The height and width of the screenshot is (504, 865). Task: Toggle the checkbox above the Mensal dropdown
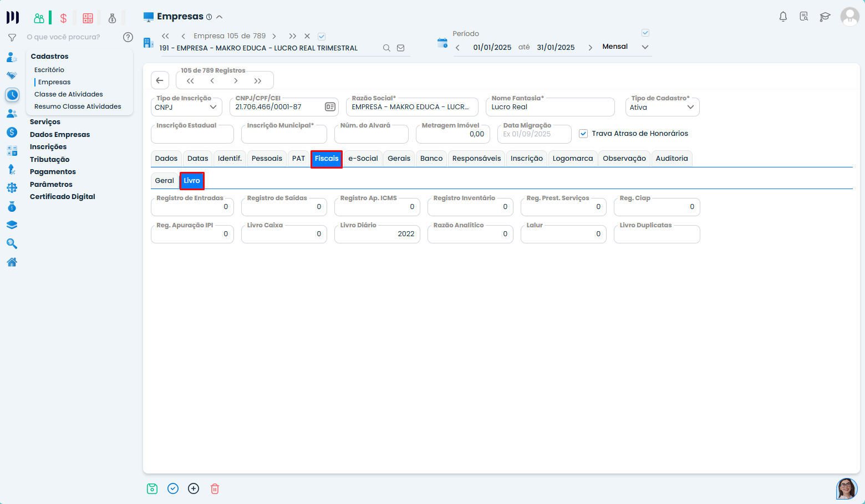tap(645, 33)
